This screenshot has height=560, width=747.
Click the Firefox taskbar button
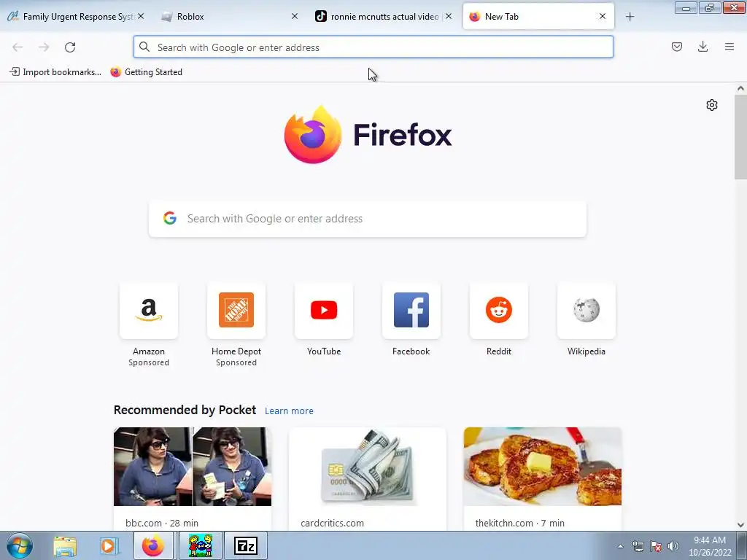pyautogui.click(x=153, y=546)
